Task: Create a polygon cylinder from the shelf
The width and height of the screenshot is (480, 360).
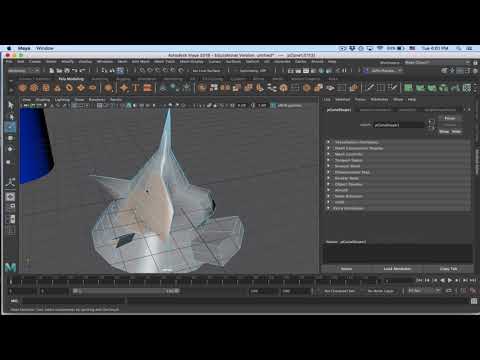Action: 46,88
